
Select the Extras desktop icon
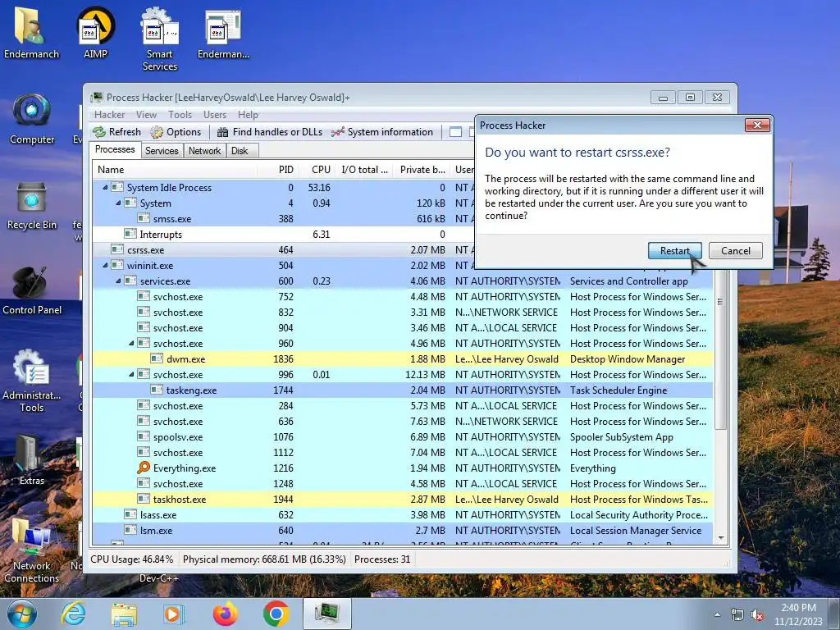pyautogui.click(x=31, y=459)
